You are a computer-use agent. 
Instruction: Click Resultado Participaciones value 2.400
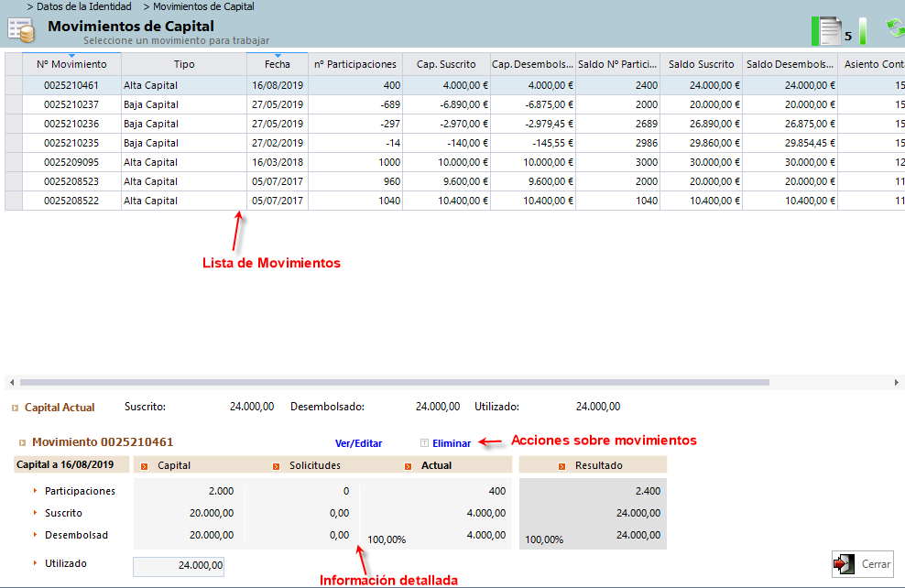648,491
